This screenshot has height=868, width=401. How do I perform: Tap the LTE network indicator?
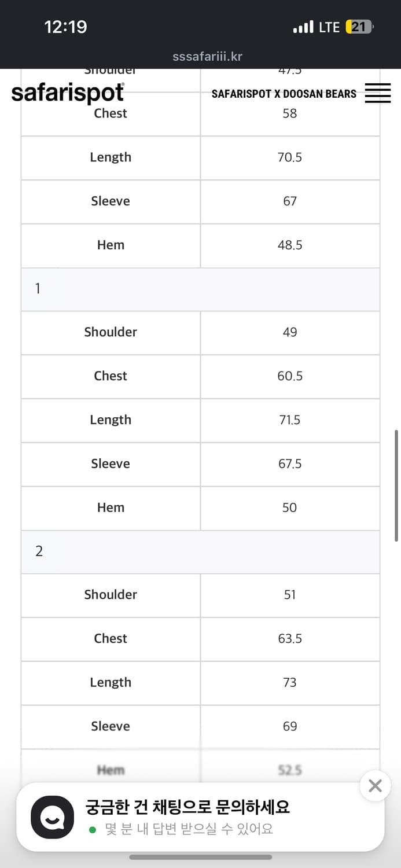coord(329,27)
